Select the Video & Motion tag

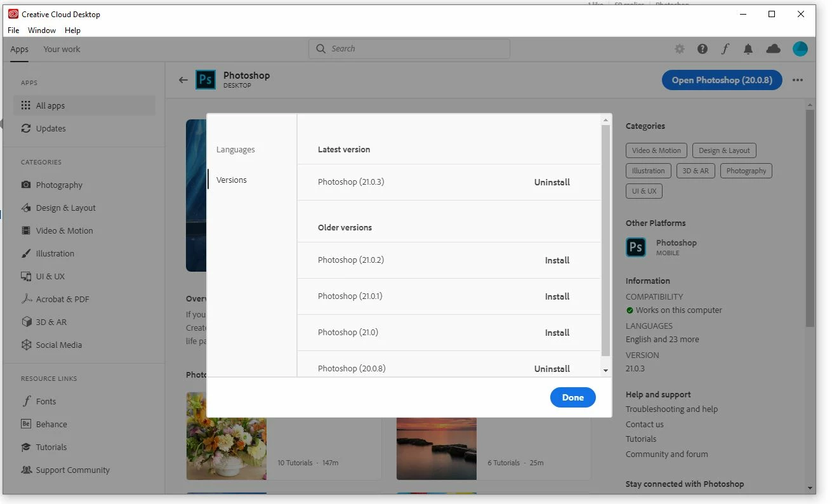click(656, 150)
